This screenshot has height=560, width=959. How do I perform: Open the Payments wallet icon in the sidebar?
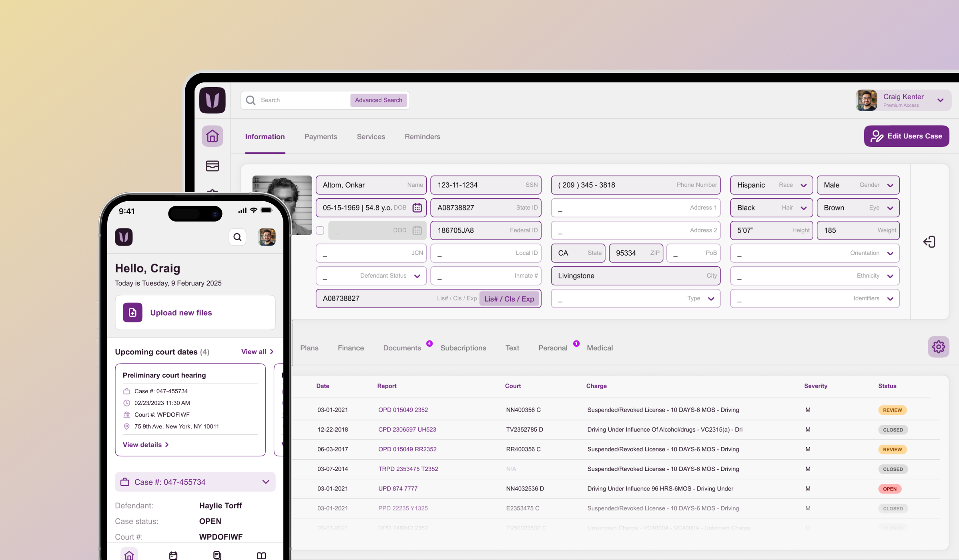click(x=212, y=166)
